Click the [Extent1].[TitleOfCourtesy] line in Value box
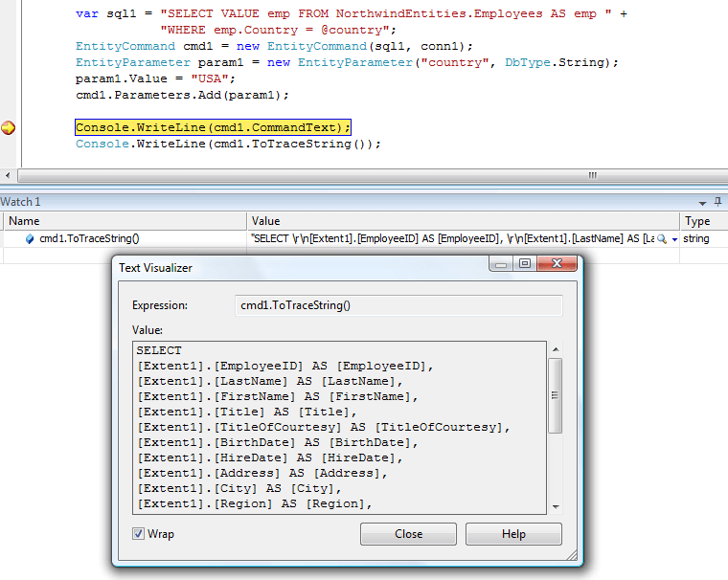Viewport: 728px width, 580px height. click(x=323, y=427)
